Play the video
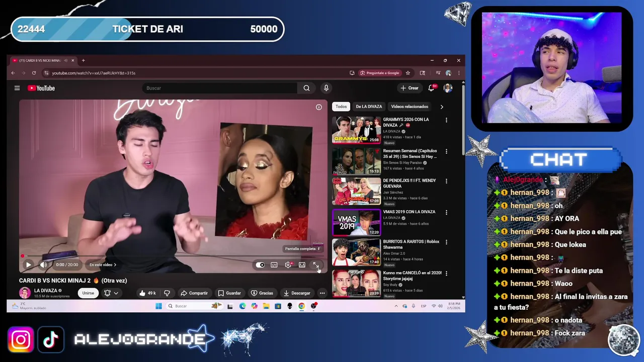Viewport: 644px width, 362px height. (x=28, y=264)
